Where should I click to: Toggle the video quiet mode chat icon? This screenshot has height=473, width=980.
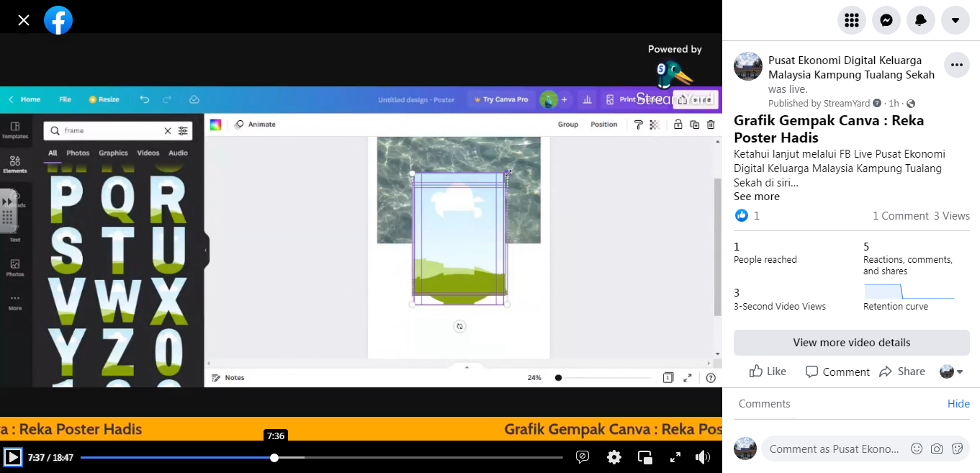(x=583, y=457)
